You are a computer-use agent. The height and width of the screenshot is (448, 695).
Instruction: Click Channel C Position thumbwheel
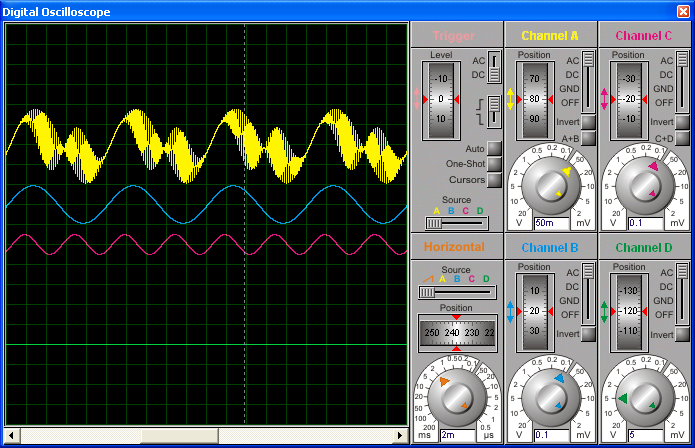[629, 101]
